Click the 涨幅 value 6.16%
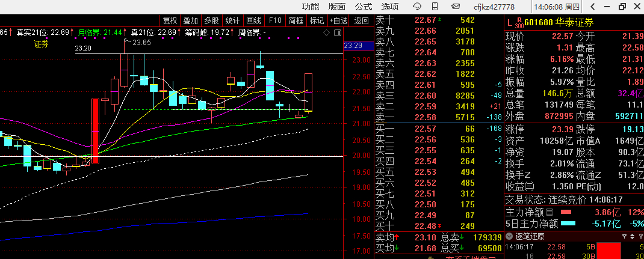The height and width of the screenshot is (259, 644). tap(562, 59)
